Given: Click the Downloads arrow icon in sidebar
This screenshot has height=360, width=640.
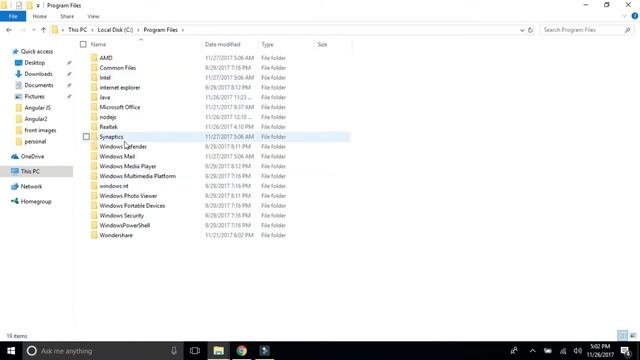Looking at the screenshot, I should [x=18, y=74].
